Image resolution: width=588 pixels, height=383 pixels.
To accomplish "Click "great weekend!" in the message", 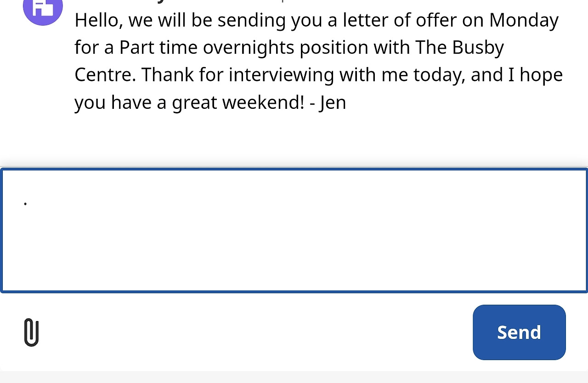I will [238, 102].
